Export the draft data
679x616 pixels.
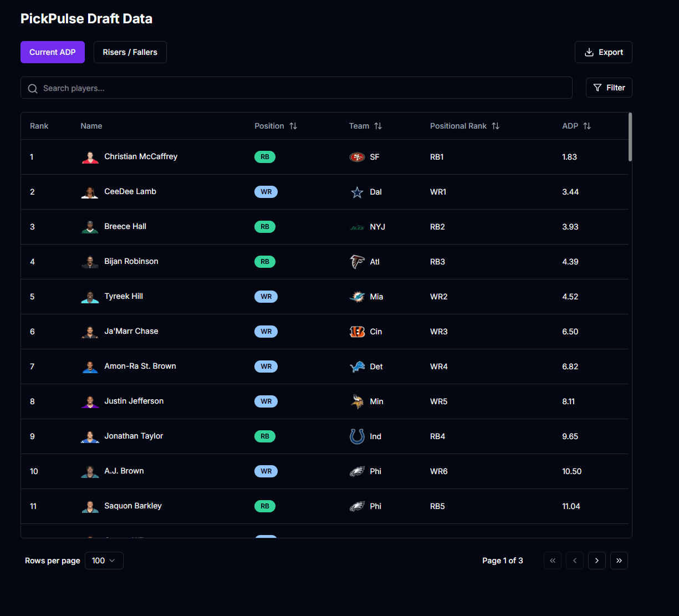[x=603, y=52]
